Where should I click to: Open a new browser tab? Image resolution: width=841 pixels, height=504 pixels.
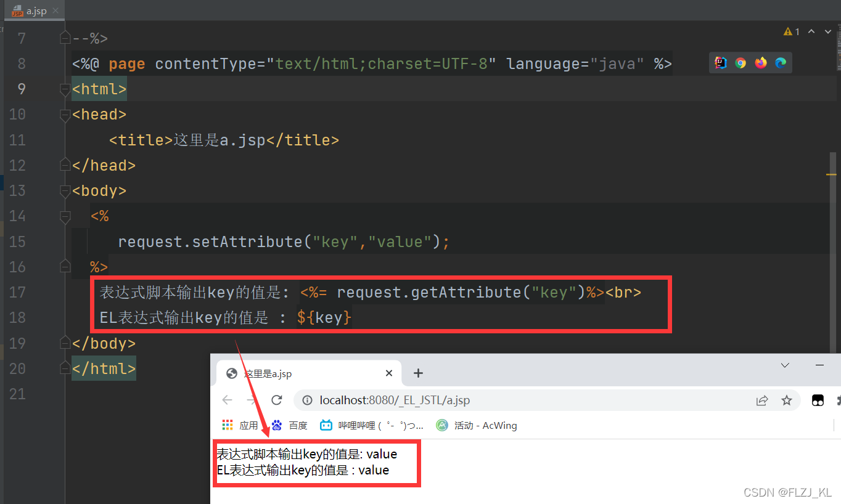point(417,373)
